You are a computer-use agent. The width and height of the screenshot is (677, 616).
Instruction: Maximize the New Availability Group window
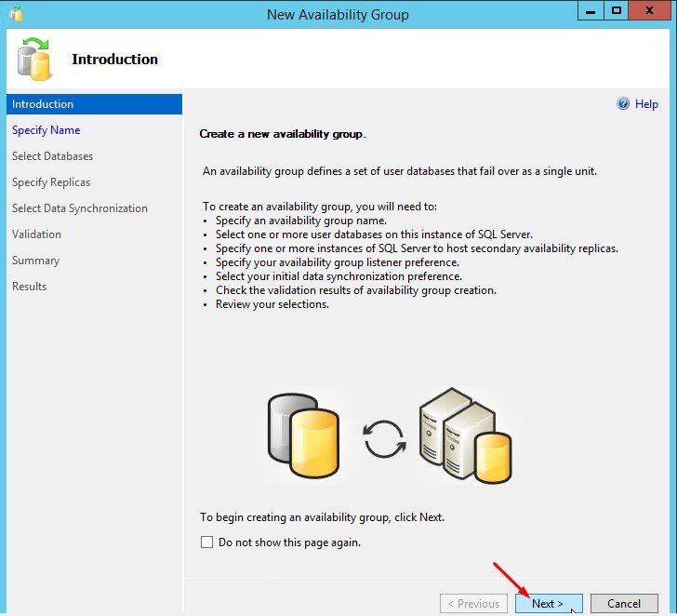tap(616, 12)
